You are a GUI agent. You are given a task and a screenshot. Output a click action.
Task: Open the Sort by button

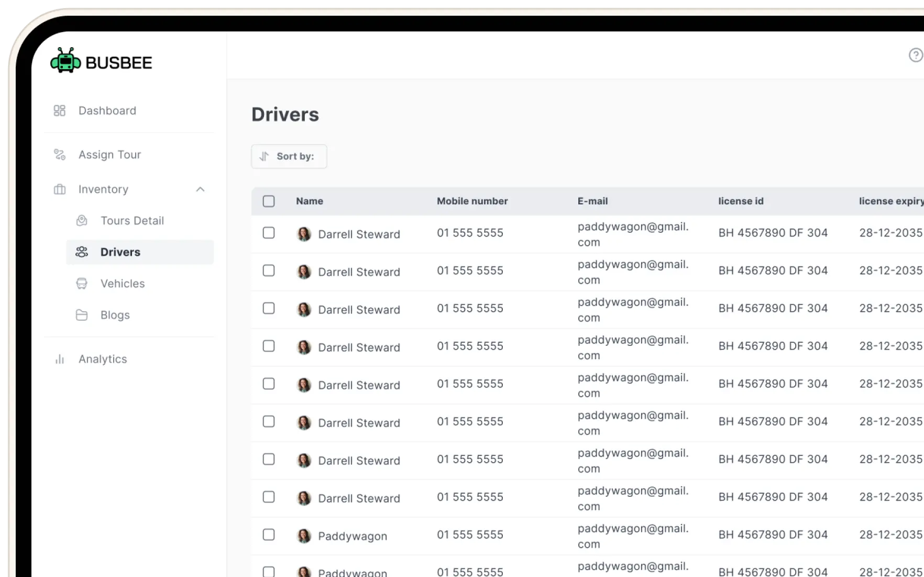[x=289, y=156]
